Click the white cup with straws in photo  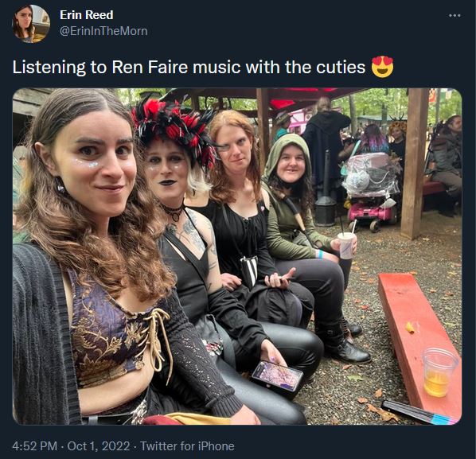(x=347, y=243)
